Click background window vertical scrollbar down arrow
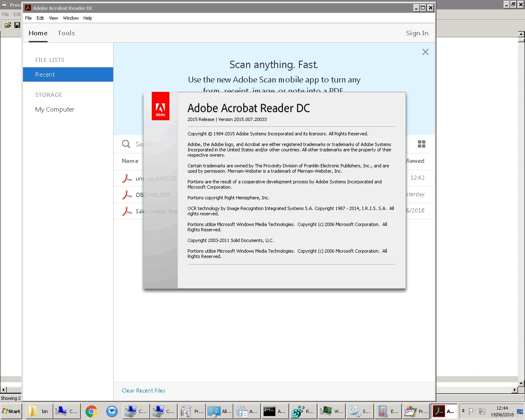The image size is (525, 420). 521,383
